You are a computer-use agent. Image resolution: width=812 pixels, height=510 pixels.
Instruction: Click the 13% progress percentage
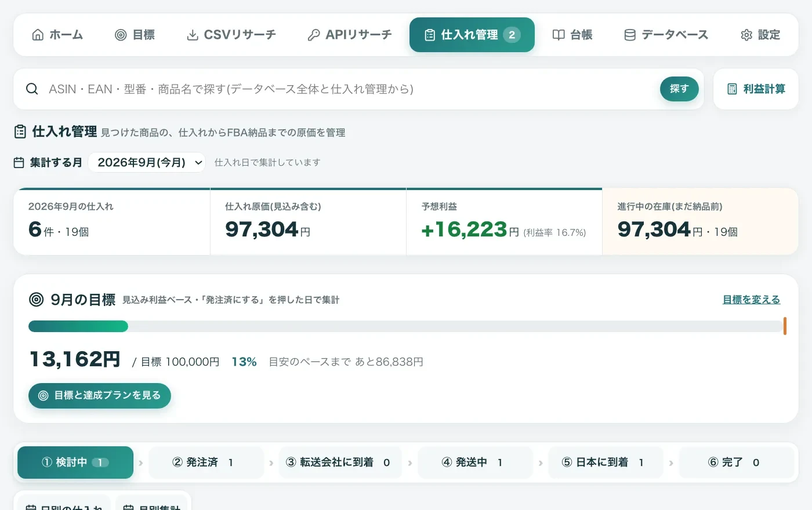[x=244, y=362]
